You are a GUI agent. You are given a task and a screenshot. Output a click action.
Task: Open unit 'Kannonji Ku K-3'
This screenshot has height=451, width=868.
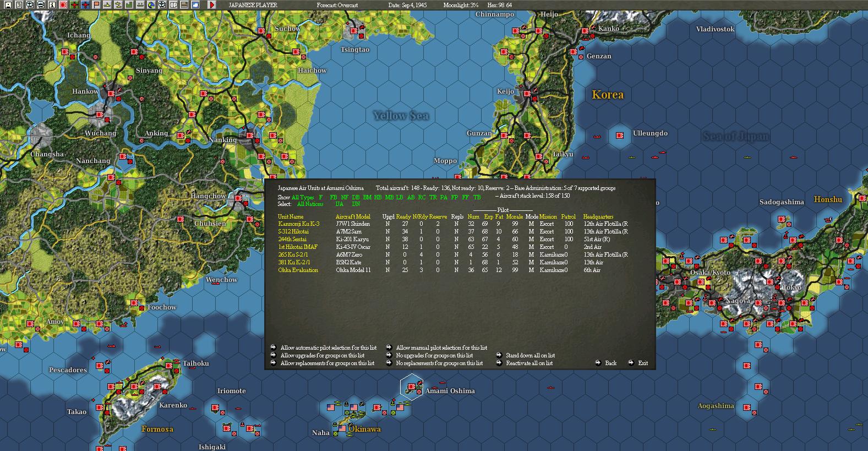click(x=299, y=224)
